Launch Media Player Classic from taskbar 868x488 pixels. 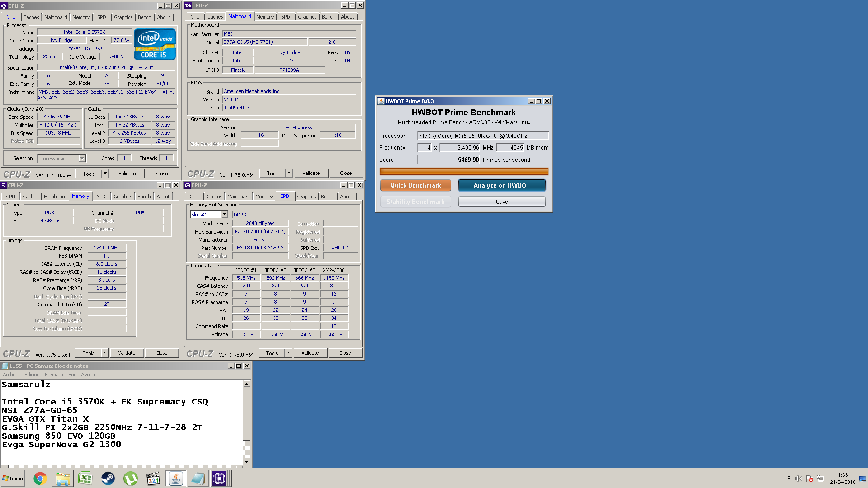(153, 479)
